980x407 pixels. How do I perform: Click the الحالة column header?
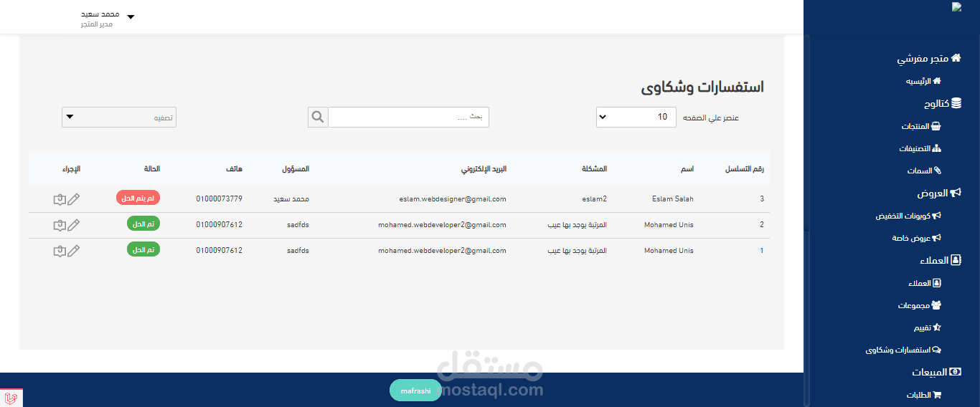(x=152, y=169)
